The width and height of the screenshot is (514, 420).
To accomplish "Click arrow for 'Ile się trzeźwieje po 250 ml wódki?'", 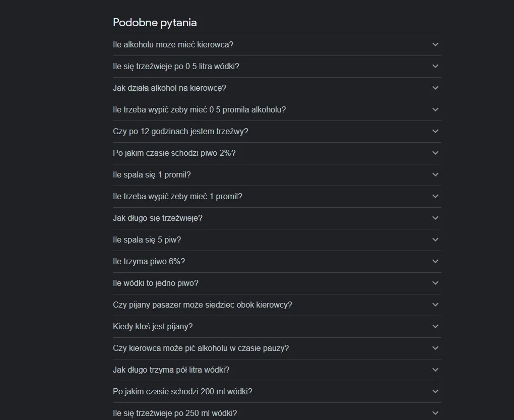I will click(x=435, y=413).
